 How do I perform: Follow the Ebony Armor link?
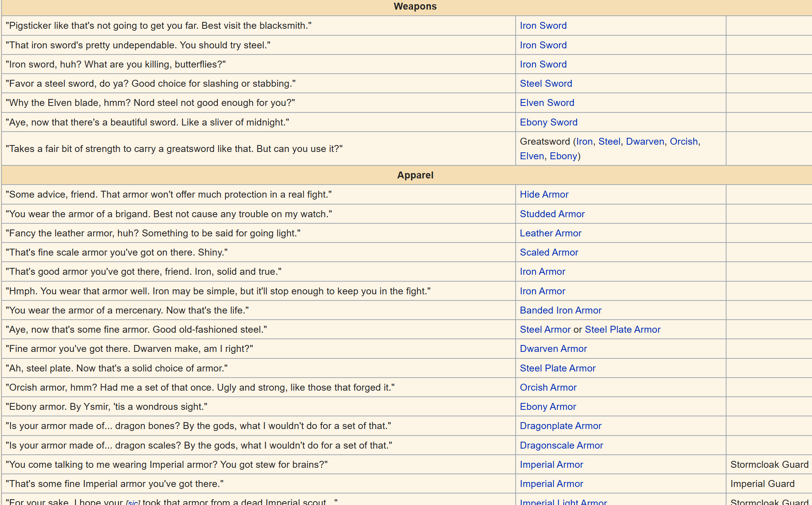(548, 407)
